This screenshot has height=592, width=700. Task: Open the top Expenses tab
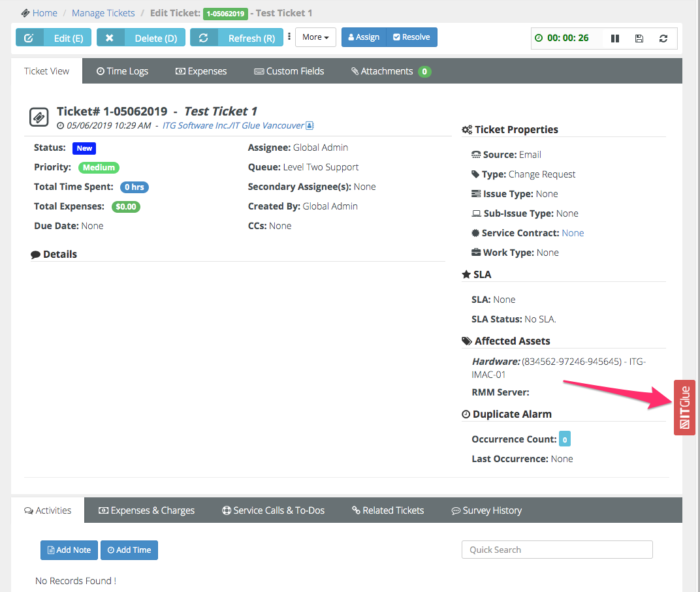(x=201, y=71)
